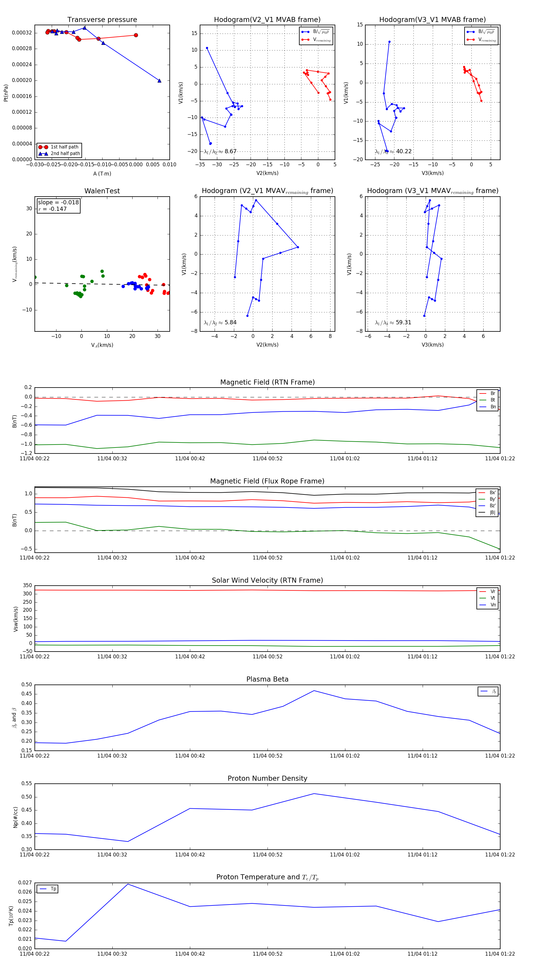Viewport: 535px width, 980px height.
Task: Click the proton temperature peak near 0.027
Action: coord(128,884)
